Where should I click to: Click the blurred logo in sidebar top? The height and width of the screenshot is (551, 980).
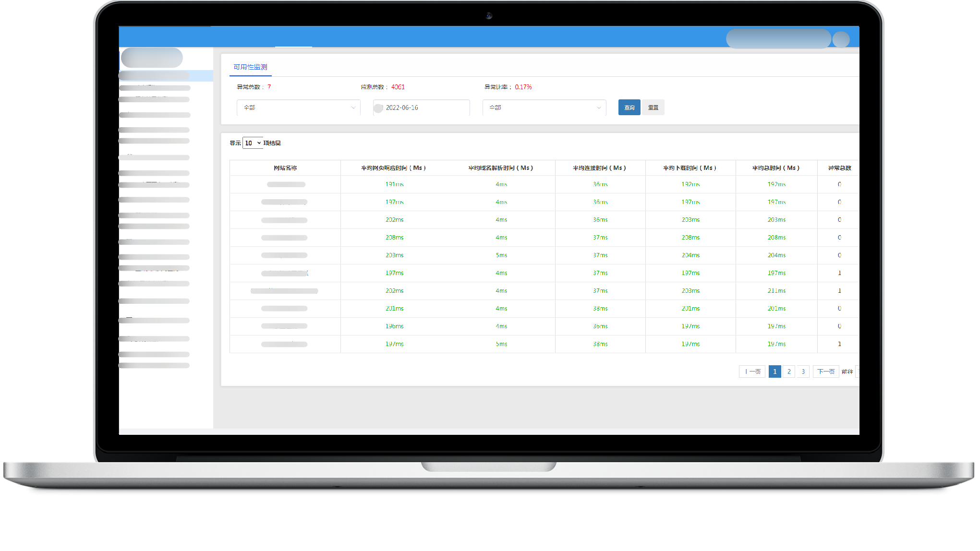pos(152,58)
